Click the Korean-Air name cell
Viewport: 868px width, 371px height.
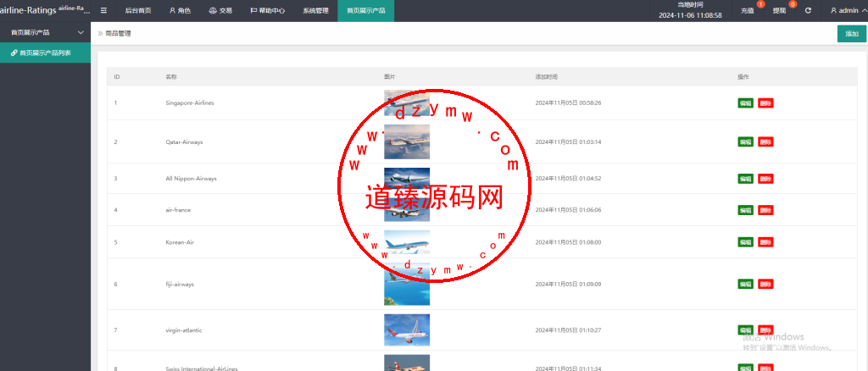click(x=180, y=242)
